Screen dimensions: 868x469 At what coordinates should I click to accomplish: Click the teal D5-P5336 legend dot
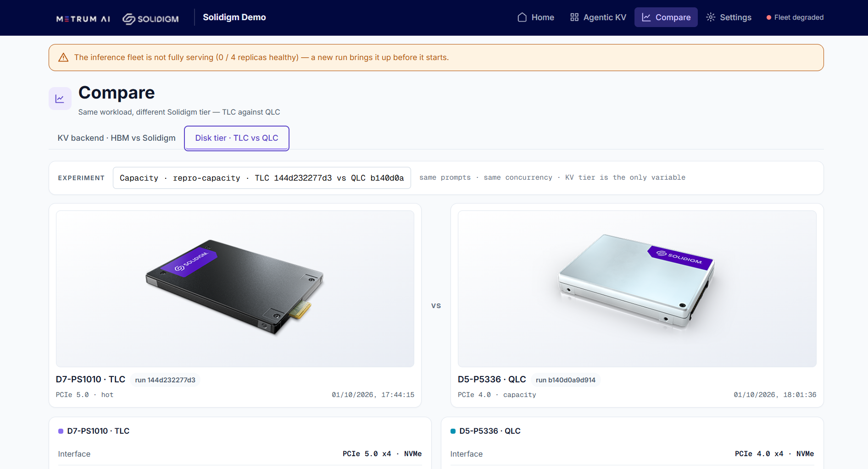click(x=453, y=431)
